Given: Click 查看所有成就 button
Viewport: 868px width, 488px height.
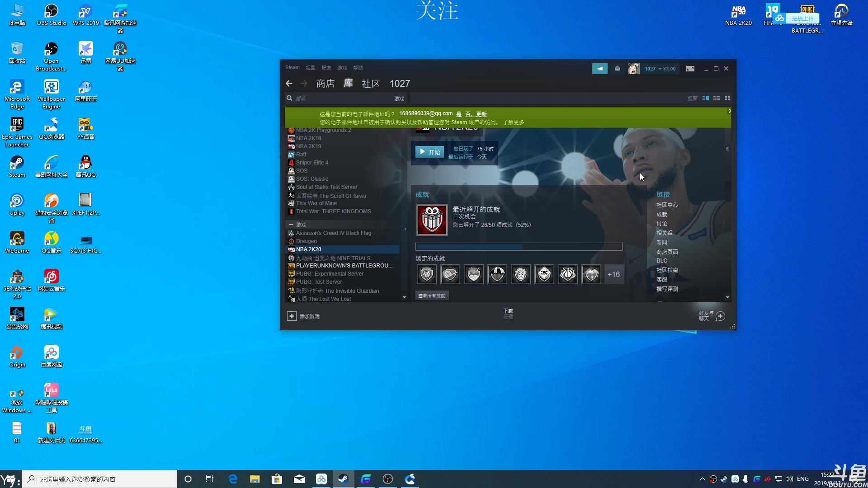Looking at the screenshot, I should pos(432,296).
